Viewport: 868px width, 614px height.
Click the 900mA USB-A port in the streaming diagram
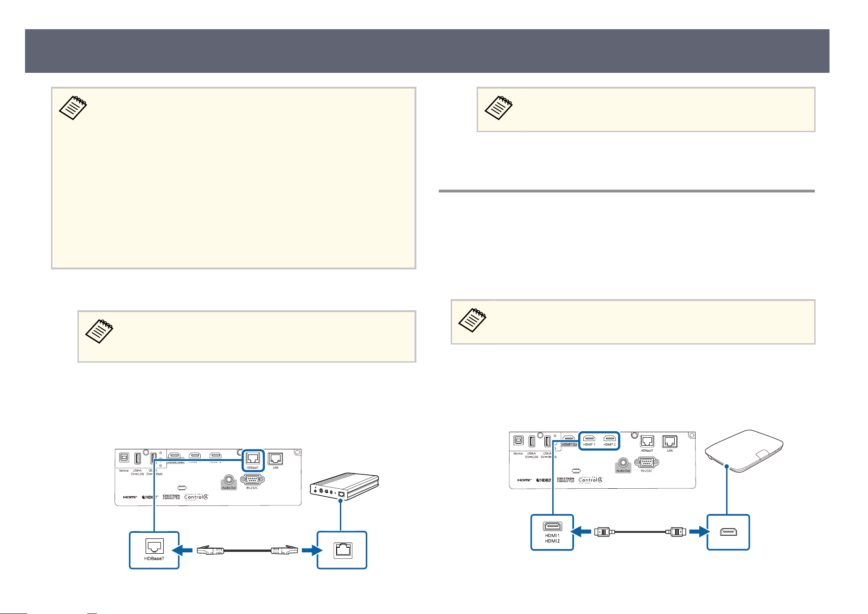[x=548, y=441]
